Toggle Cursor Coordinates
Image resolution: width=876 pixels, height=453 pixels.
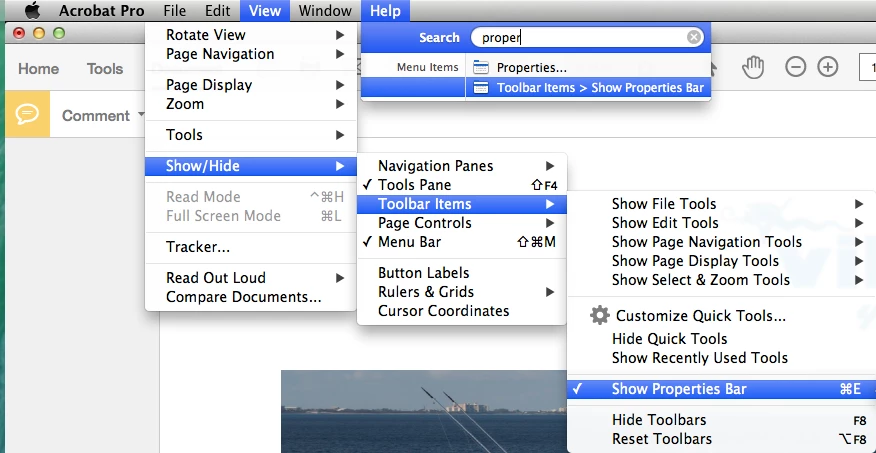[462, 311]
